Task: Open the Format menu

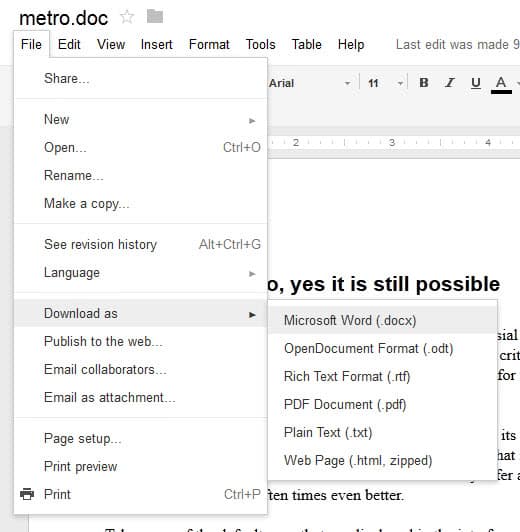Action: (209, 44)
